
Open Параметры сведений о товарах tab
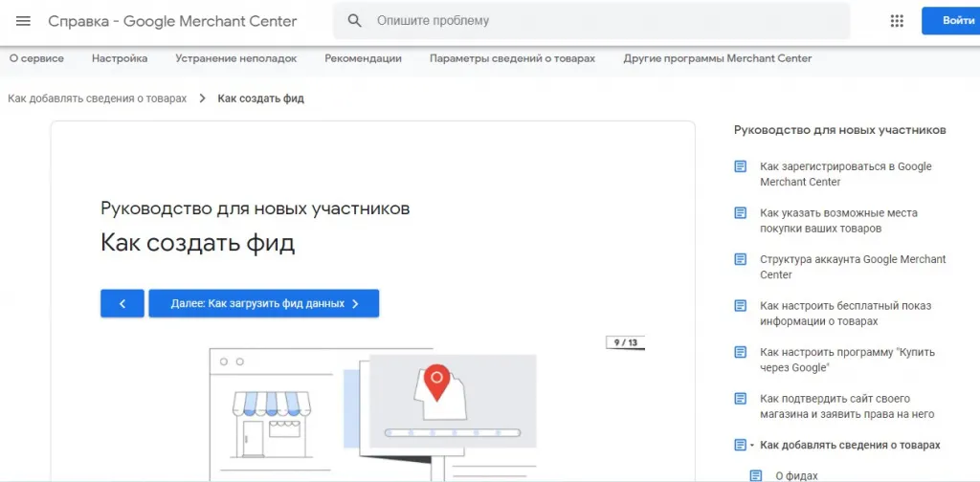click(513, 58)
